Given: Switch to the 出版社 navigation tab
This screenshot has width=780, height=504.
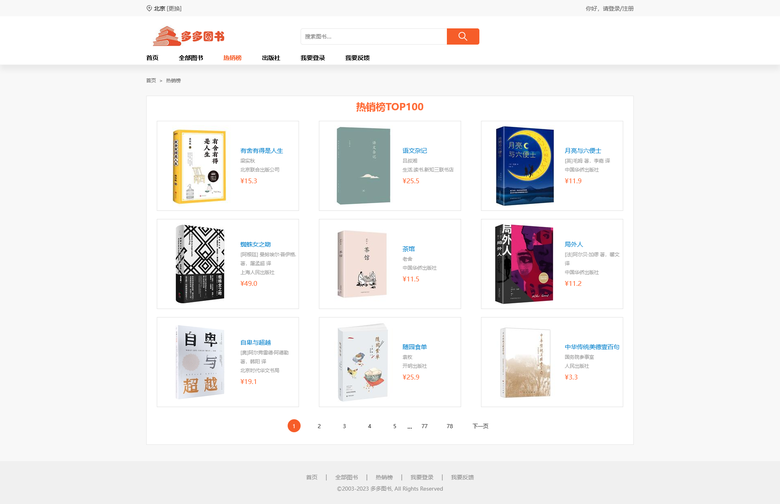Looking at the screenshot, I should click(271, 58).
